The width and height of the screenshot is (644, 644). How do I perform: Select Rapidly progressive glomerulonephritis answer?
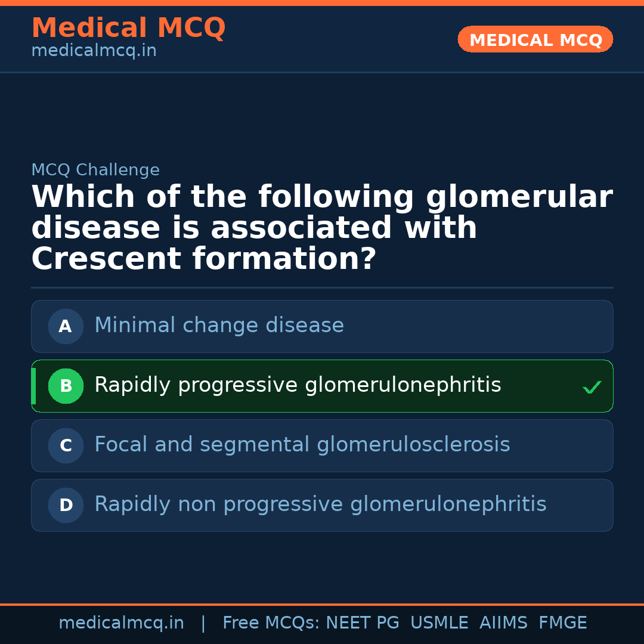pyautogui.click(x=298, y=385)
